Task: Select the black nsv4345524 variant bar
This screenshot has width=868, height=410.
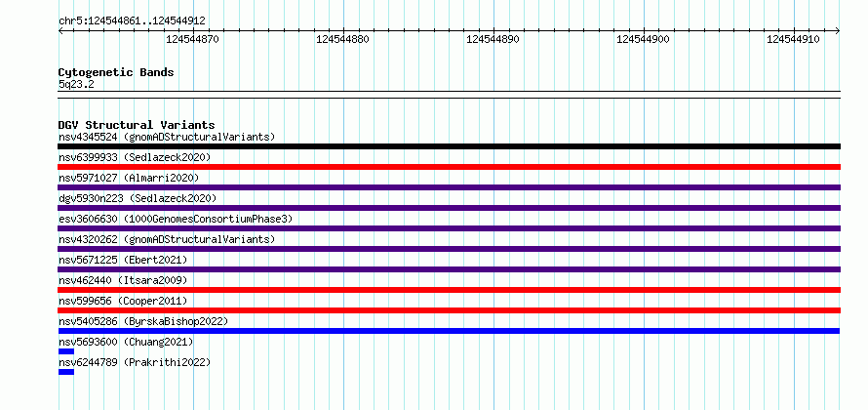Action: tap(449, 146)
